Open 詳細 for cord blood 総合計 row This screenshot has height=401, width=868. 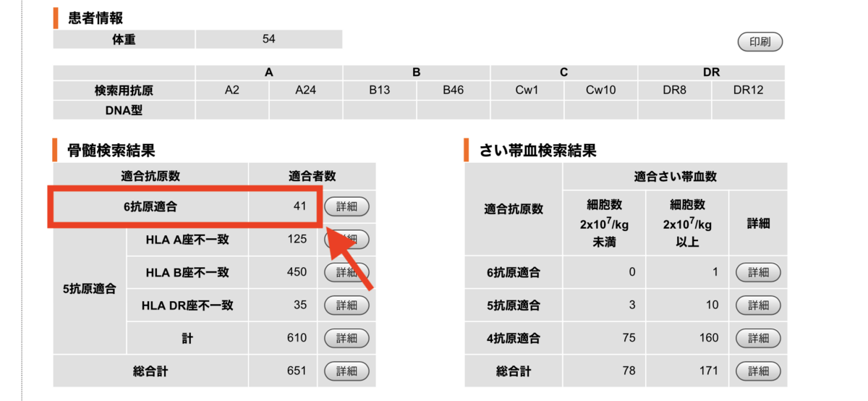coord(758,371)
